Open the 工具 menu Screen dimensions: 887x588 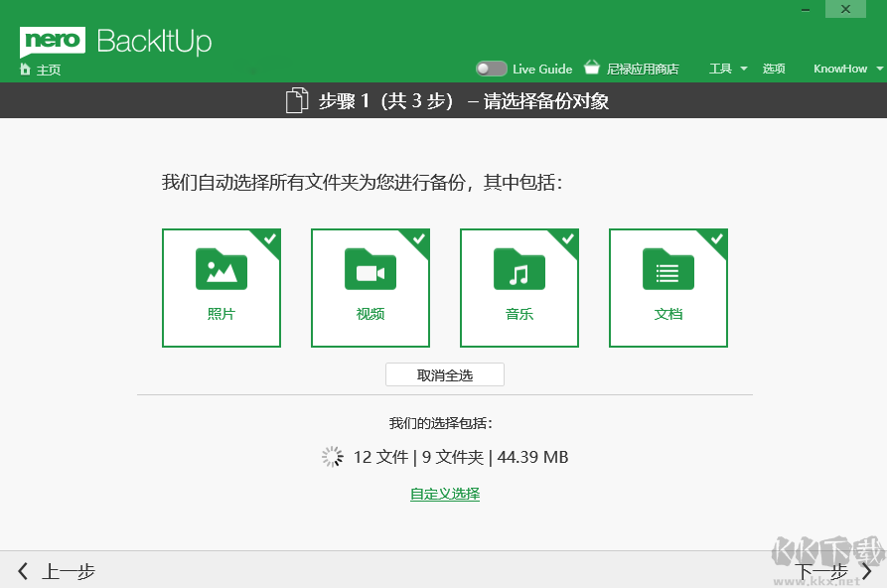[x=723, y=69]
